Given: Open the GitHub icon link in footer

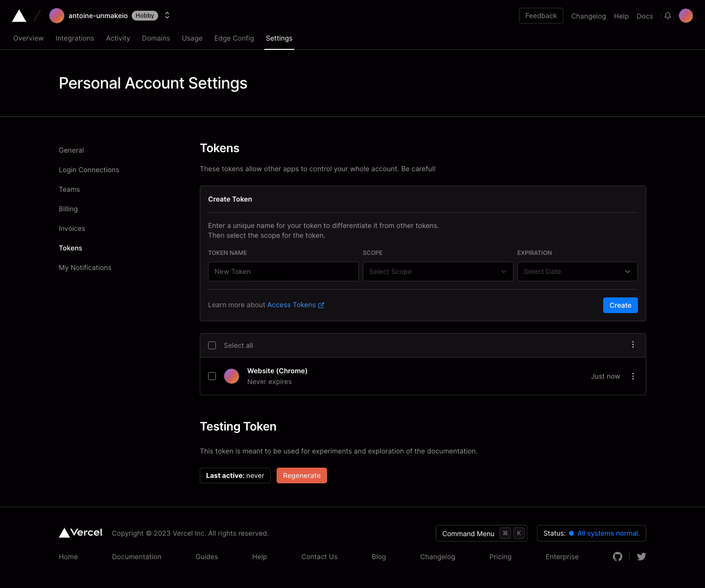Looking at the screenshot, I should click(x=618, y=557).
